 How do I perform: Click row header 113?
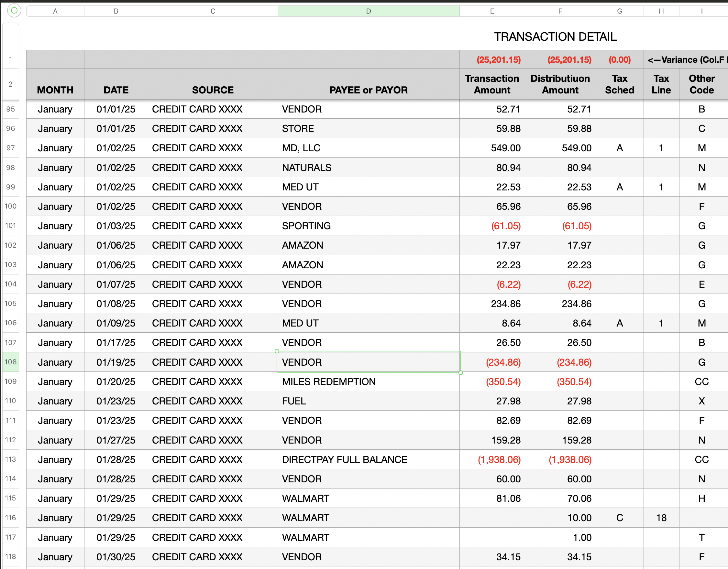[x=10, y=459]
